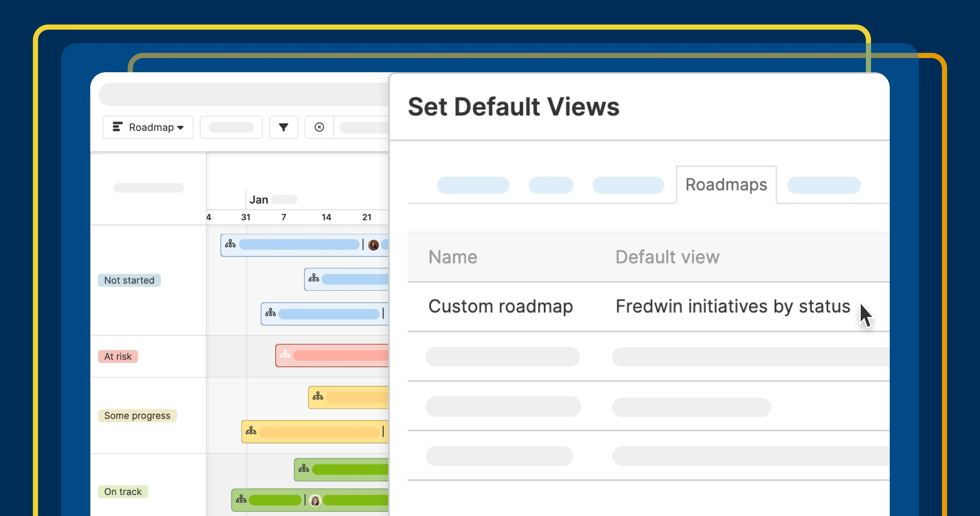This screenshot has height=516, width=980.
Task: Click hierarchy icon on the red At risk bar
Action: click(x=285, y=355)
